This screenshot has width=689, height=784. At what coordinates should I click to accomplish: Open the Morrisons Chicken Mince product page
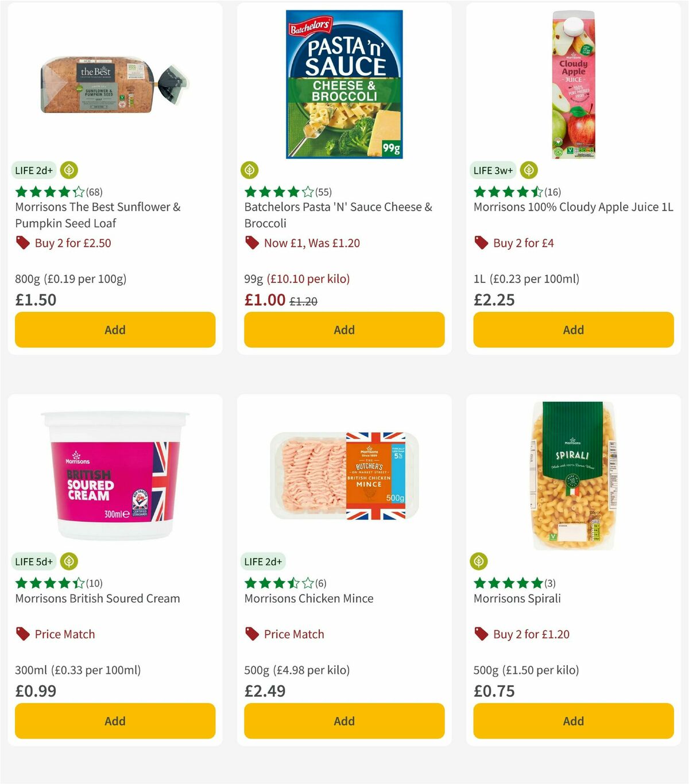point(308,598)
